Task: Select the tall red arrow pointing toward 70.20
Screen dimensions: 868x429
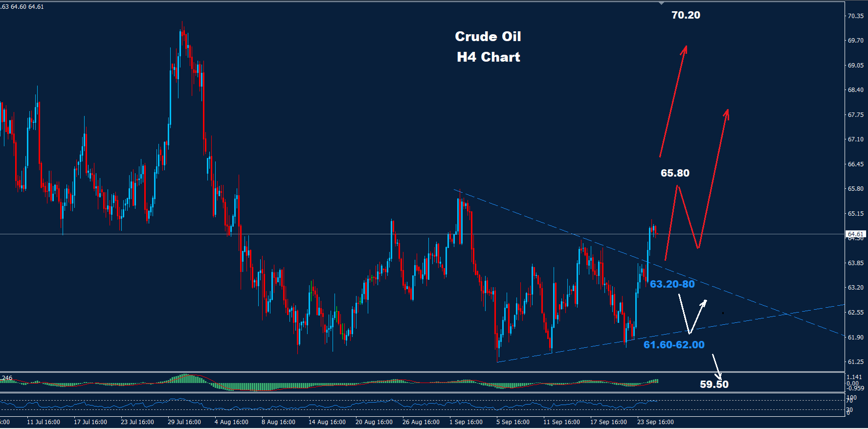Action: pyautogui.click(x=674, y=100)
